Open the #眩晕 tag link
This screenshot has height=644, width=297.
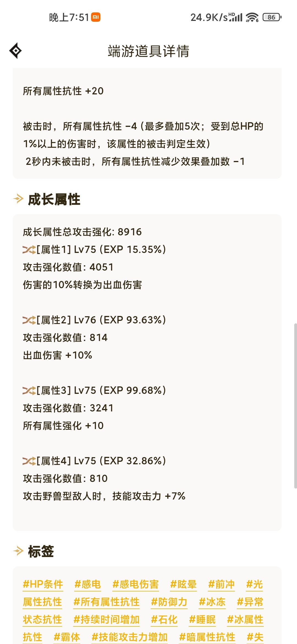coord(183,584)
